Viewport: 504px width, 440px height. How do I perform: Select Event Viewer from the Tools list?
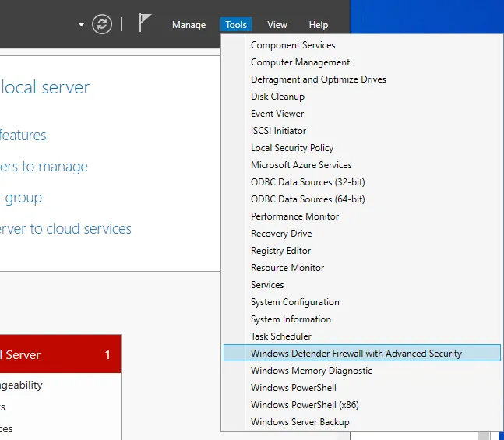277,114
